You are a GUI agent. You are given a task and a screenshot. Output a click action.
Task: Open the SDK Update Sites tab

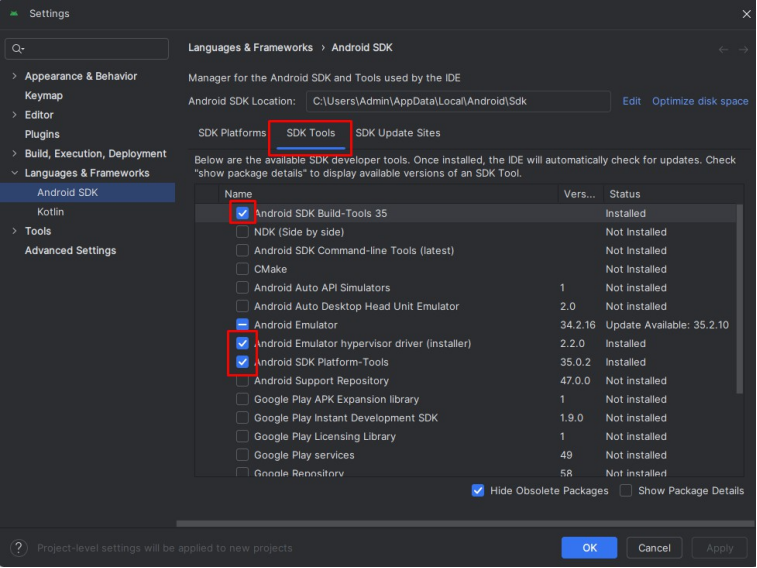[x=397, y=133]
